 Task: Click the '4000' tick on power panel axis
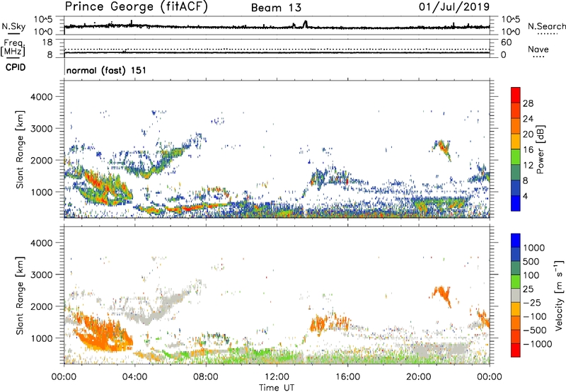coord(42,97)
